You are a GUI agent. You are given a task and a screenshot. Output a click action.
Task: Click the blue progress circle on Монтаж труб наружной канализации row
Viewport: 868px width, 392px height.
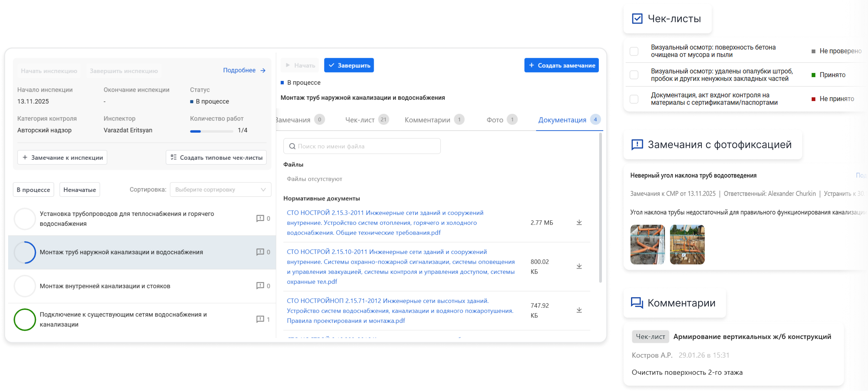tap(25, 252)
